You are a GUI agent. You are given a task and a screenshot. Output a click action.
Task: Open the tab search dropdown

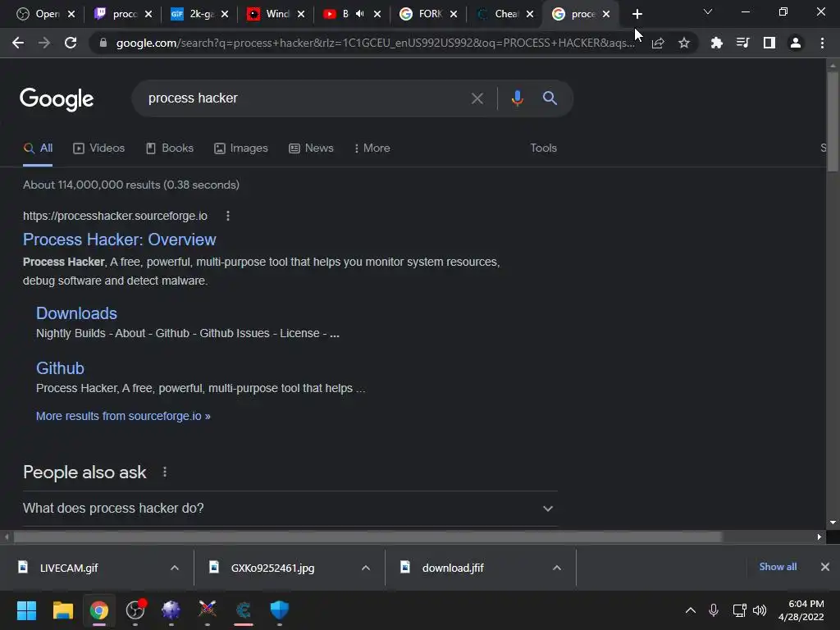coord(708,11)
